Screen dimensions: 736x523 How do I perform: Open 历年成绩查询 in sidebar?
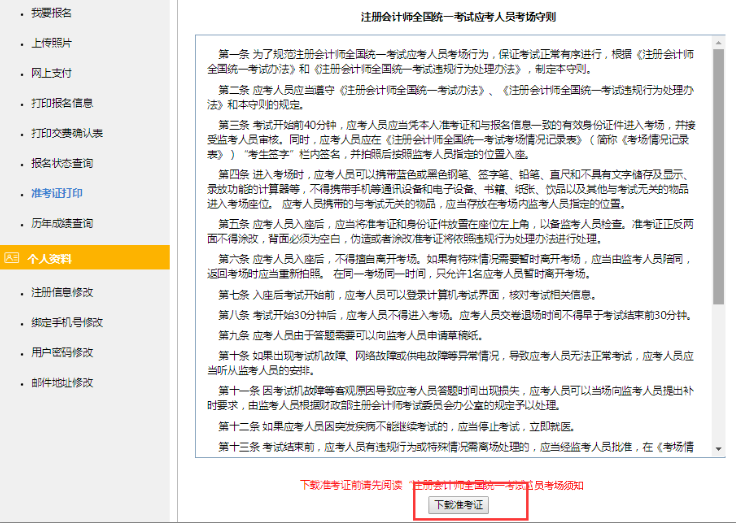tap(62, 223)
